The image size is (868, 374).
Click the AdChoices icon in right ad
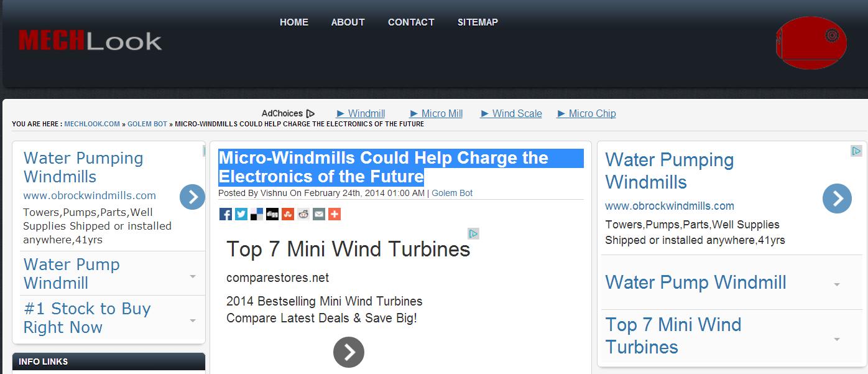click(856, 151)
